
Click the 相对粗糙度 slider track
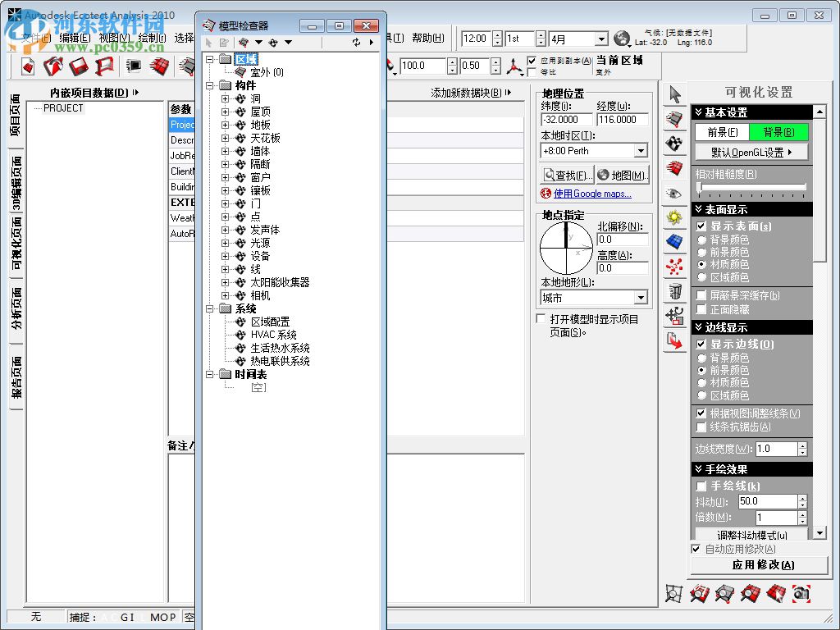[751, 188]
